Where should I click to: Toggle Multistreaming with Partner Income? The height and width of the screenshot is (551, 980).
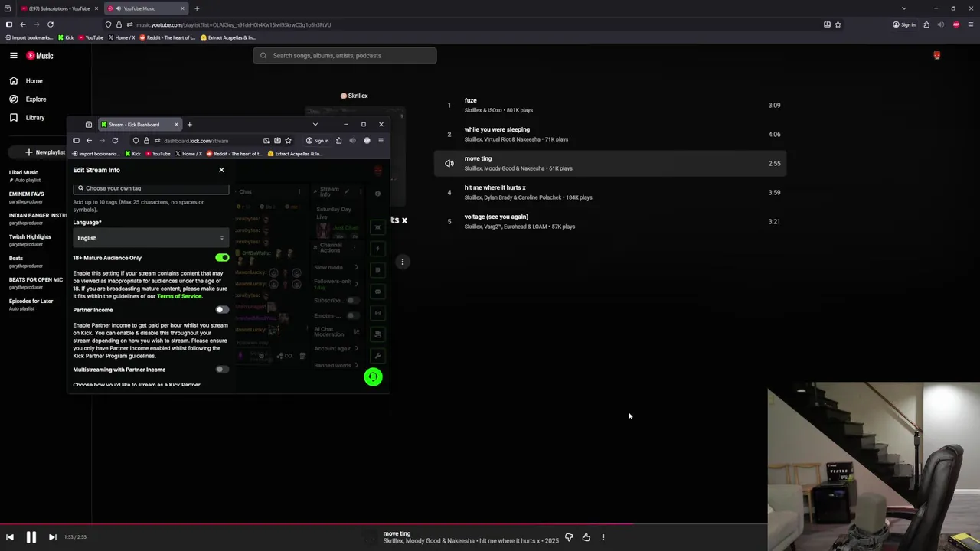[x=222, y=370]
